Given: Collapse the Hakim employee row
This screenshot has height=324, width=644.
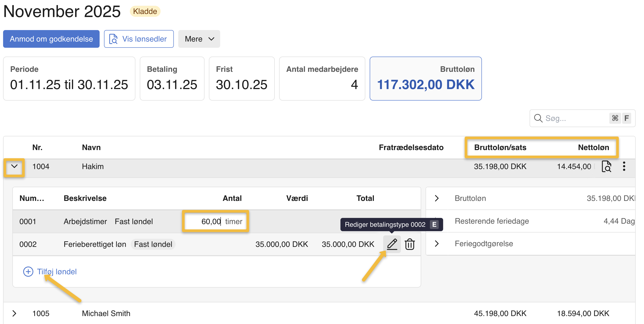Looking at the screenshot, I should click(14, 166).
